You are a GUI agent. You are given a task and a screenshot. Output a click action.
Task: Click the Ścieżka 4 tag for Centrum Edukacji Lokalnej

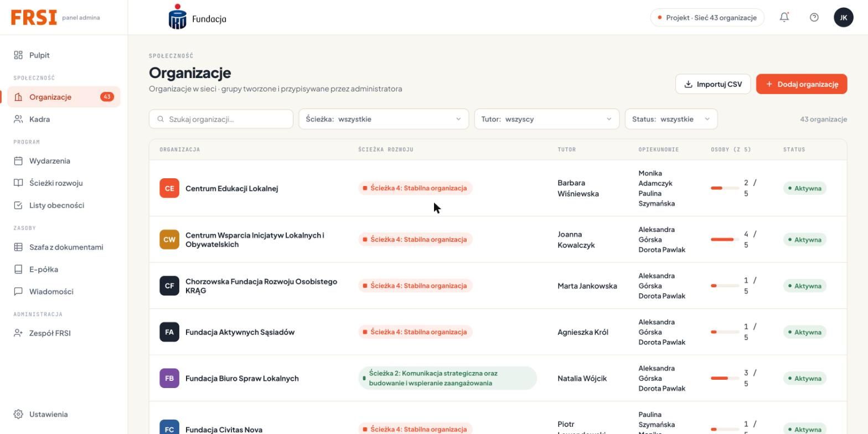click(415, 188)
